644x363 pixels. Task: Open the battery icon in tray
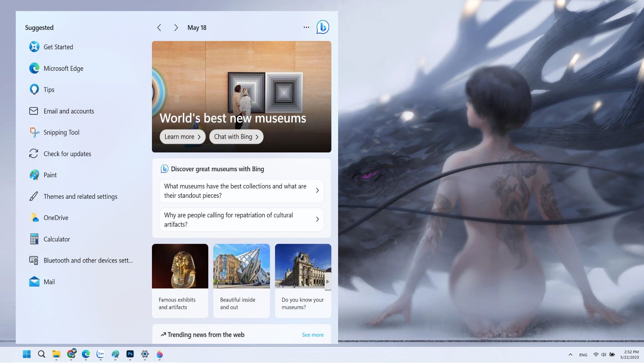pos(612,355)
